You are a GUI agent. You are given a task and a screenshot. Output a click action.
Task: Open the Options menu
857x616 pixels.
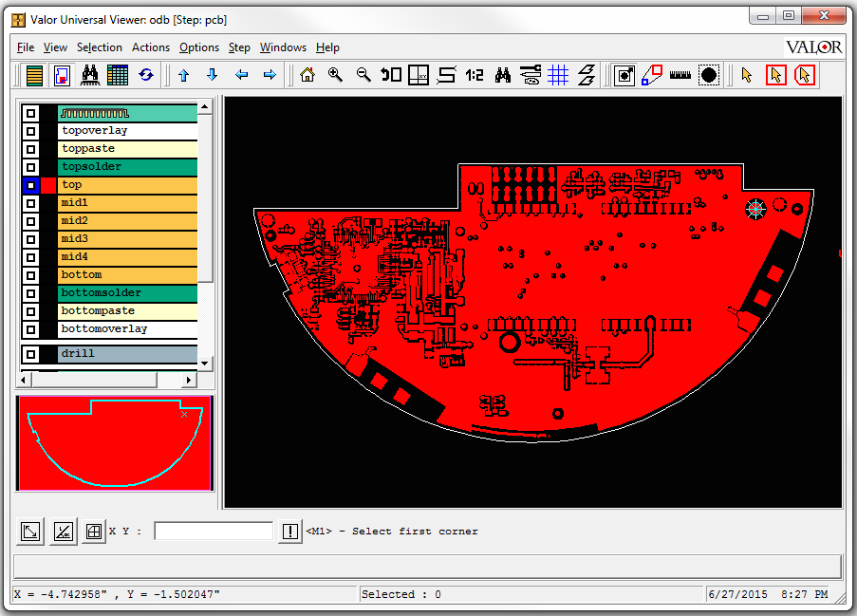coord(199,47)
